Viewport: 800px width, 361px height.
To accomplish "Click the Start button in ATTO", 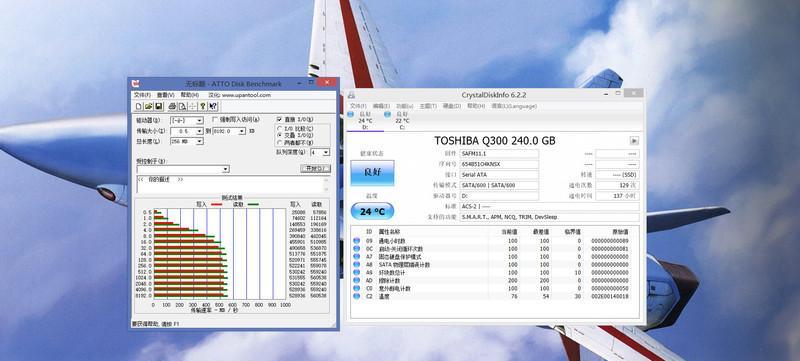I will (x=315, y=169).
